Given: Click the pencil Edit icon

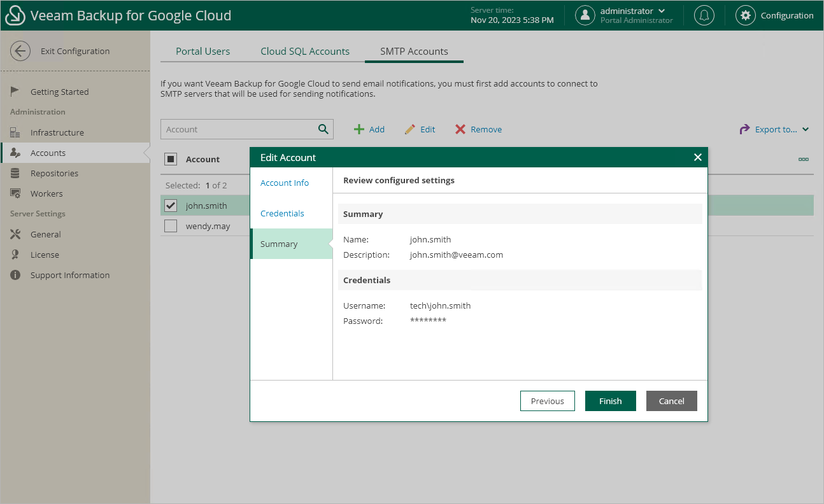Looking at the screenshot, I should (410, 129).
